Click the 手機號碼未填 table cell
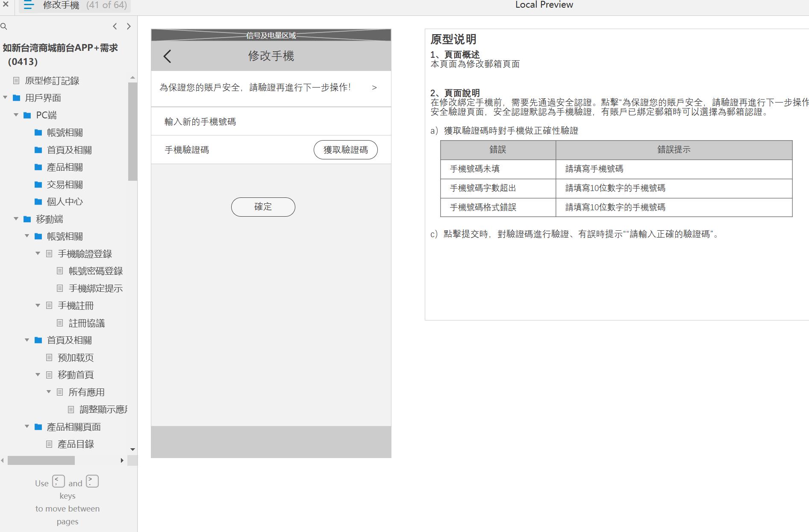Image resolution: width=809 pixels, height=532 pixels. tap(498, 169)
